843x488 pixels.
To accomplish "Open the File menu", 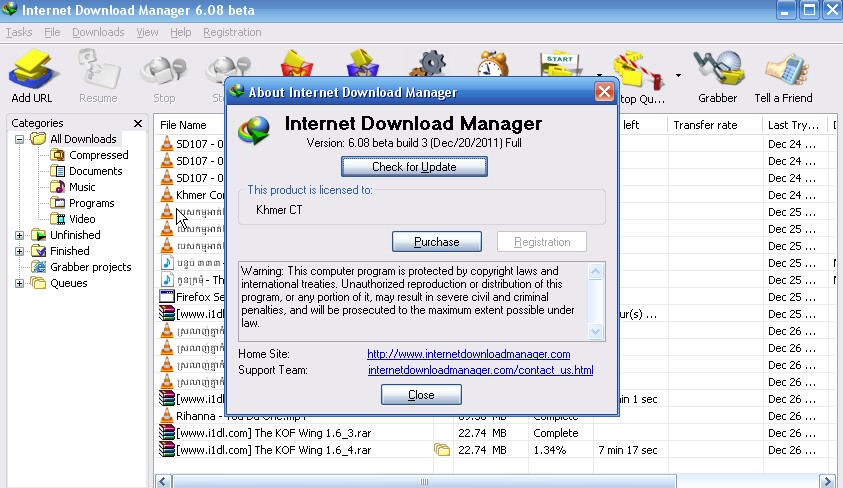I will [x=52, y=32].
